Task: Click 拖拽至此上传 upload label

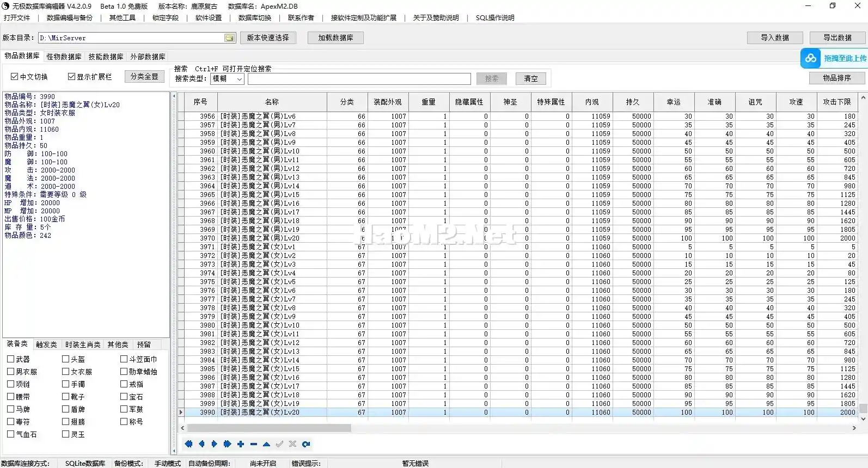Action: [x=845, y=58]
